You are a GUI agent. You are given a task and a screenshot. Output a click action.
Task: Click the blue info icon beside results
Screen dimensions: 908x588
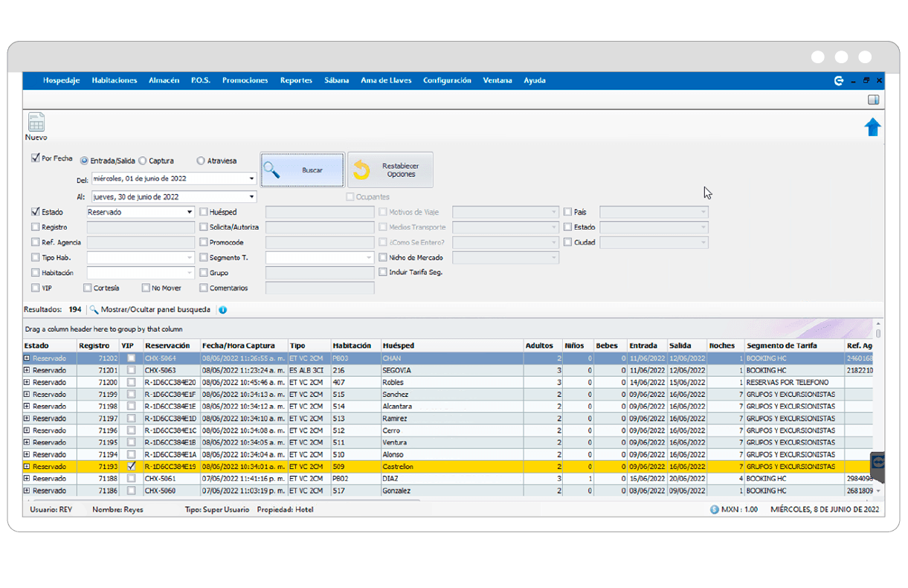(x=222, y=309)
